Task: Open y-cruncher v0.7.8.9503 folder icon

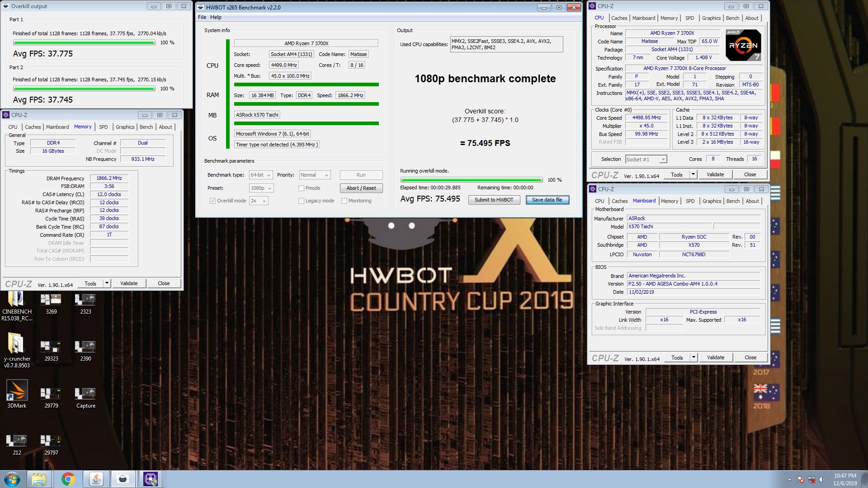Action: point(17,351)
